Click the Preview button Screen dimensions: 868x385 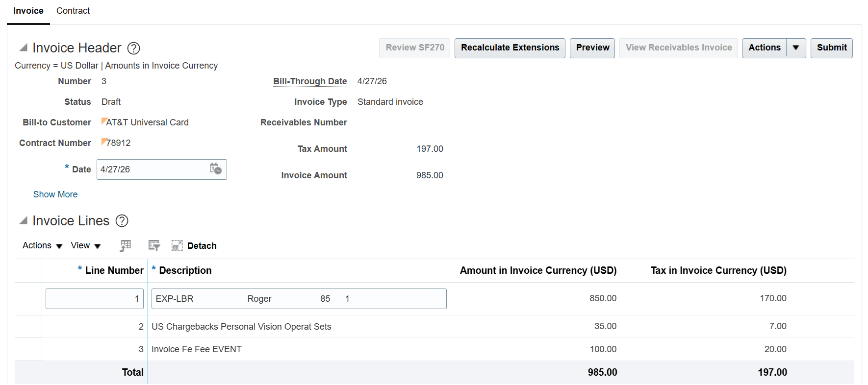592,48
